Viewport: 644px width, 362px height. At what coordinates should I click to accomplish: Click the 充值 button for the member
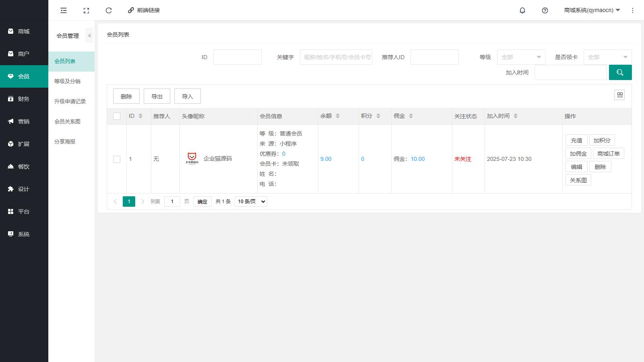coord(576,140)
